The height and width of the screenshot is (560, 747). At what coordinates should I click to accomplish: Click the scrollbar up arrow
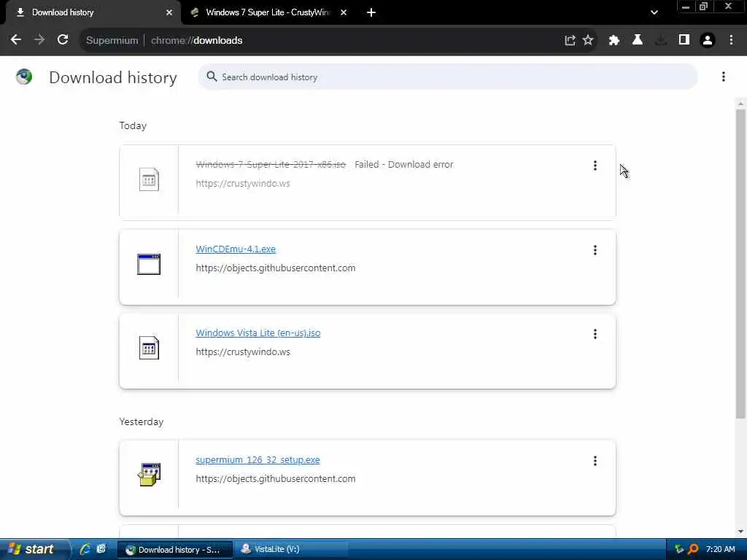tap(740, 104)
